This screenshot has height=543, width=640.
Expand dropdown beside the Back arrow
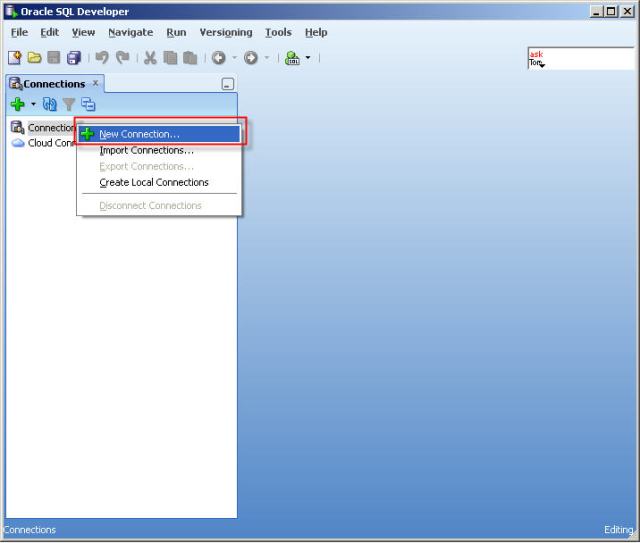[x=234, y=58]
